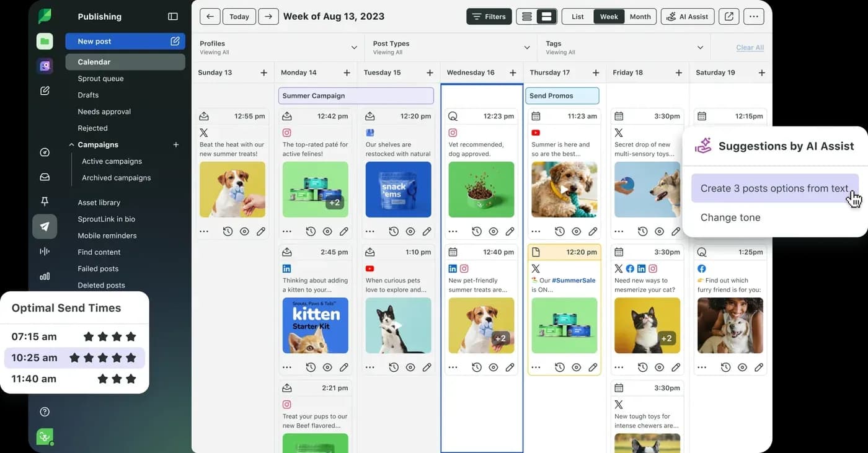
Task: Switch to List view tab
Action: tap(578, 17)
